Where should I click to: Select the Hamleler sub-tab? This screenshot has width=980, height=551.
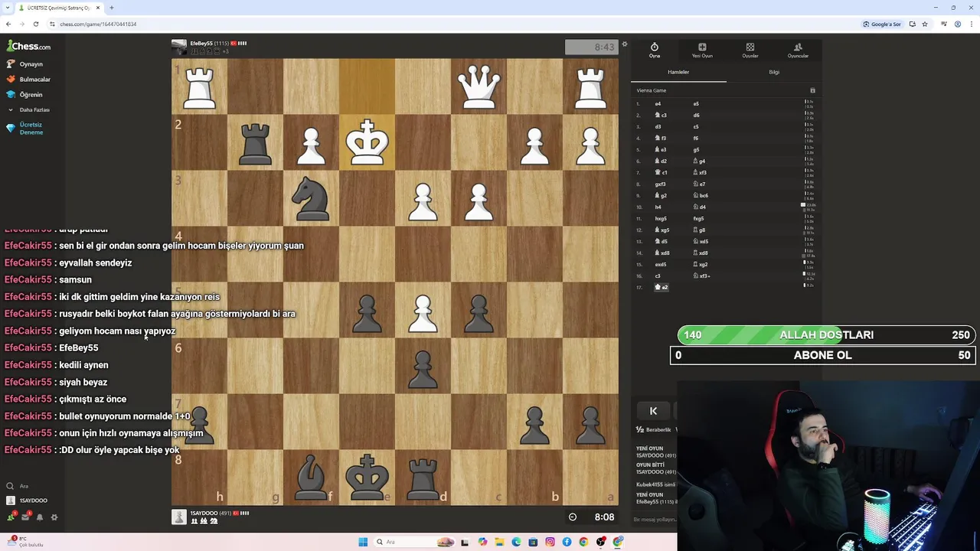click(x=678, y=72)
